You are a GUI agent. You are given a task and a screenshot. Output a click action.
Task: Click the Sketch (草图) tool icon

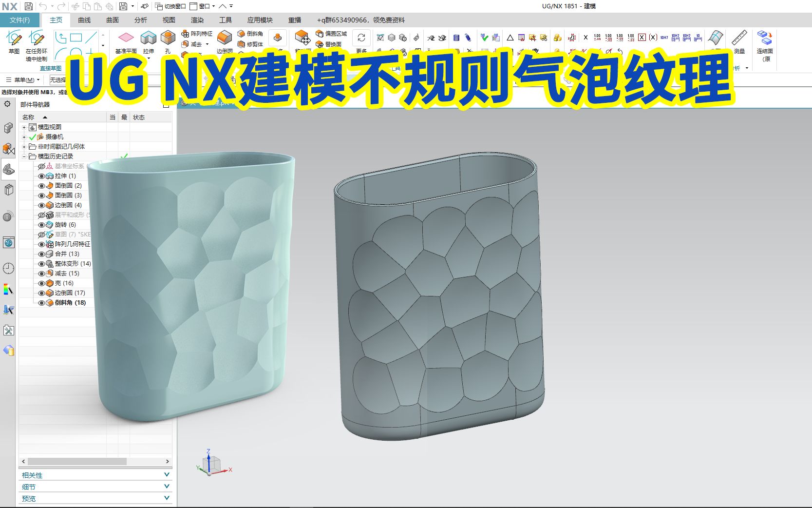click(14, 38)
